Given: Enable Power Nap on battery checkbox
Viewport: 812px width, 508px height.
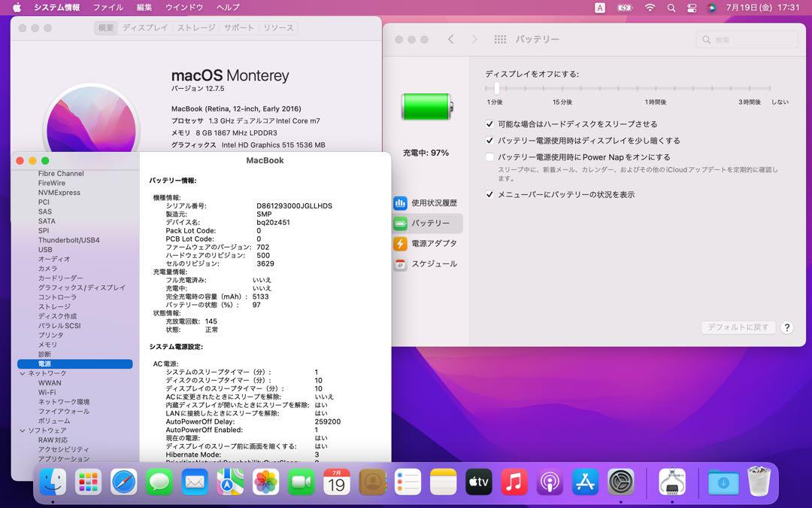Looking at the screenshot, I should pos(489,157).
